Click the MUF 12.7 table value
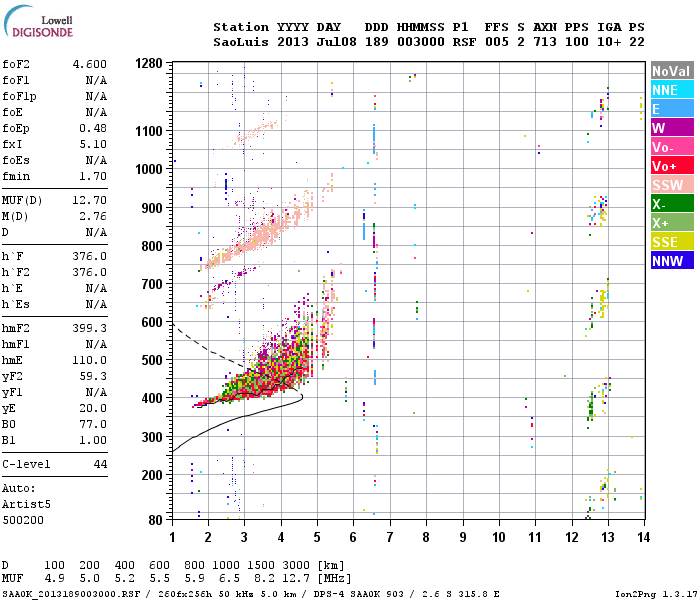Viewport: 700px width, 600px height. [296, 579]
